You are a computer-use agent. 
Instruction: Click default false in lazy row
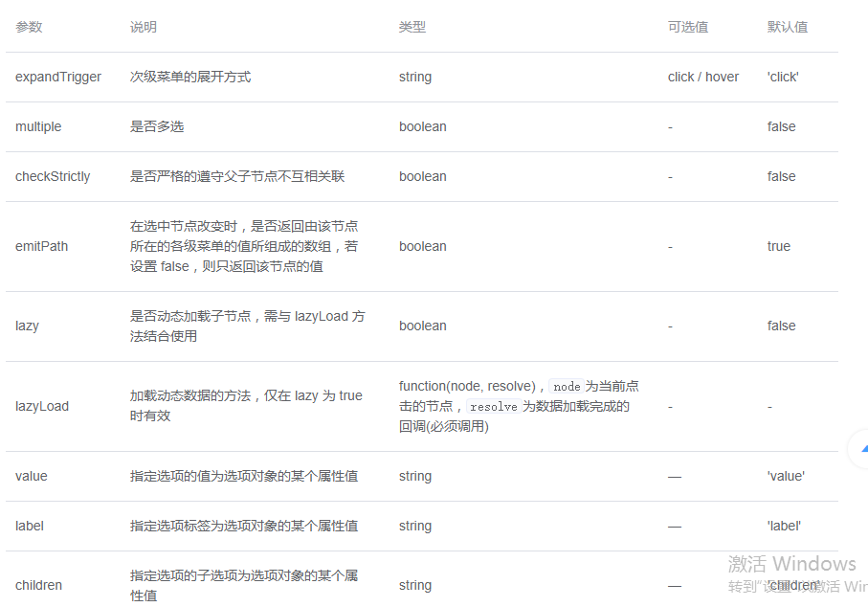pos(781,326)
